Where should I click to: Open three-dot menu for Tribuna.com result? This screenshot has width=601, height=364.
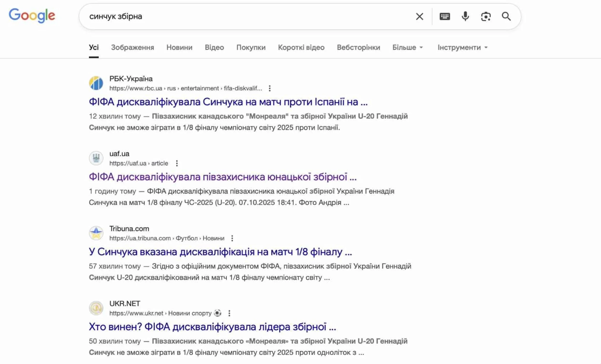[x=232, y=238]
